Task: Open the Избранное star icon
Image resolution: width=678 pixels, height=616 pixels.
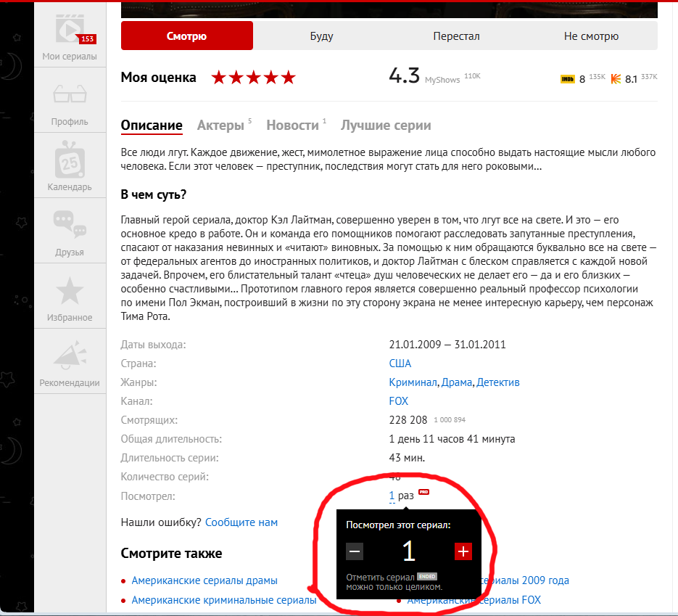Action: [x=70, y=290]
